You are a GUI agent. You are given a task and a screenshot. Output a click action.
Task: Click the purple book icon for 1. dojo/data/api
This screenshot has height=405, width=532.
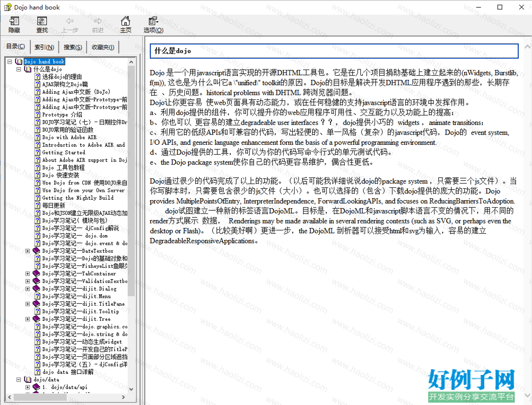point(36,387)
